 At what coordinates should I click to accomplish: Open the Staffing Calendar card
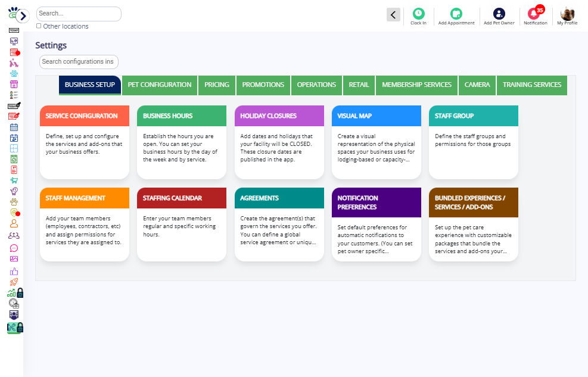pyautogui.click(x=182, y=224)
